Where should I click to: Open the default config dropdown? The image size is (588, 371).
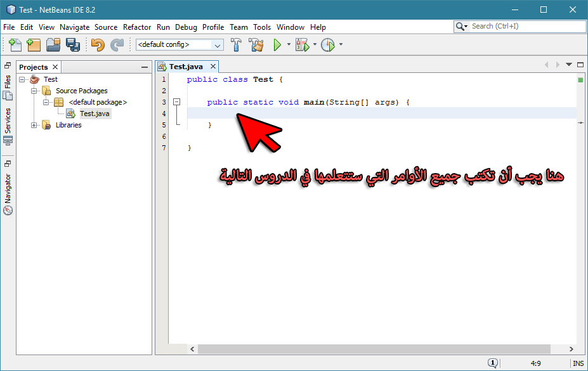click(x=180, y=44)
